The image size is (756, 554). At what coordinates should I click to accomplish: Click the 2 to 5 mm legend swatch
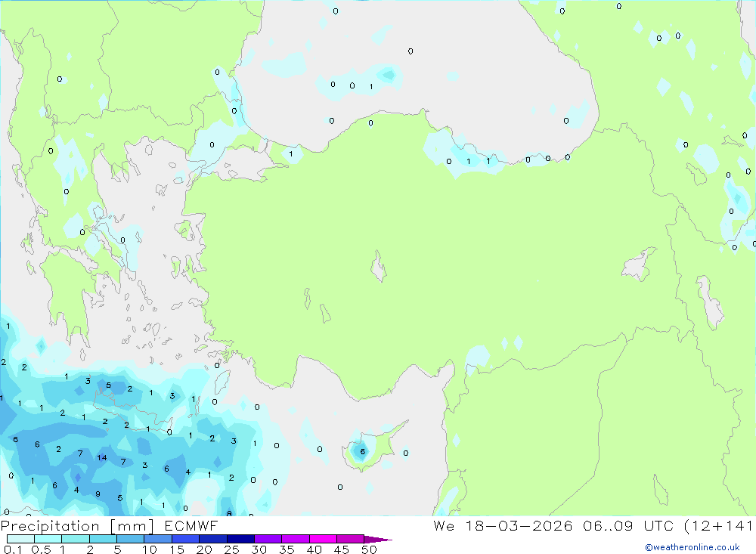[x=103, y=539]
